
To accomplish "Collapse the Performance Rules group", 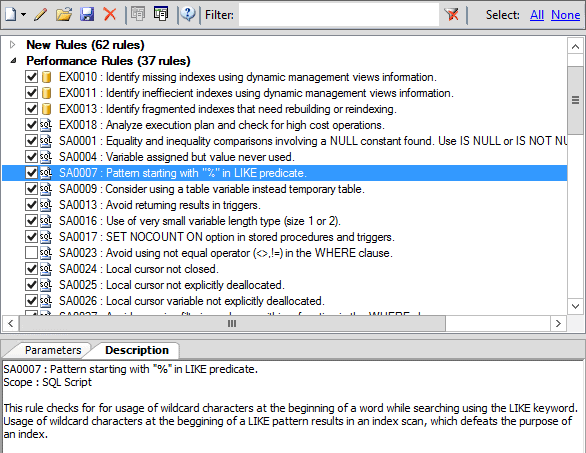I will click(x=13, y=61).
